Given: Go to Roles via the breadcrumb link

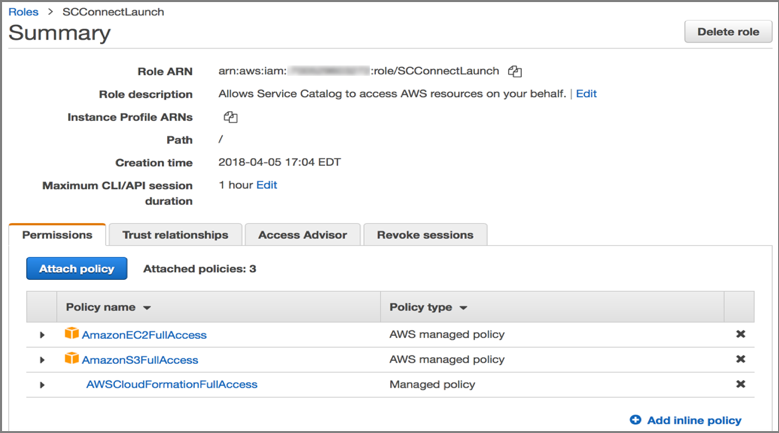Looking at the screenshot, I should pyautogui.click(x=23, y=12).
